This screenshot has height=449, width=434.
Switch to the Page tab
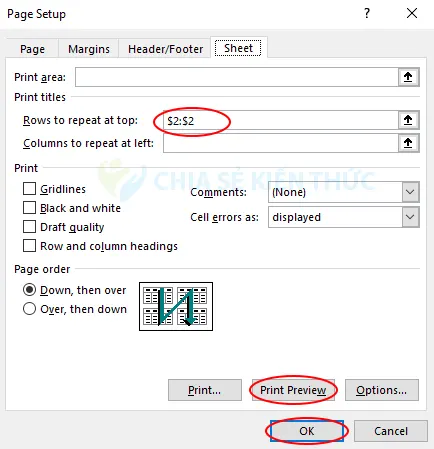tap(32, 49)
